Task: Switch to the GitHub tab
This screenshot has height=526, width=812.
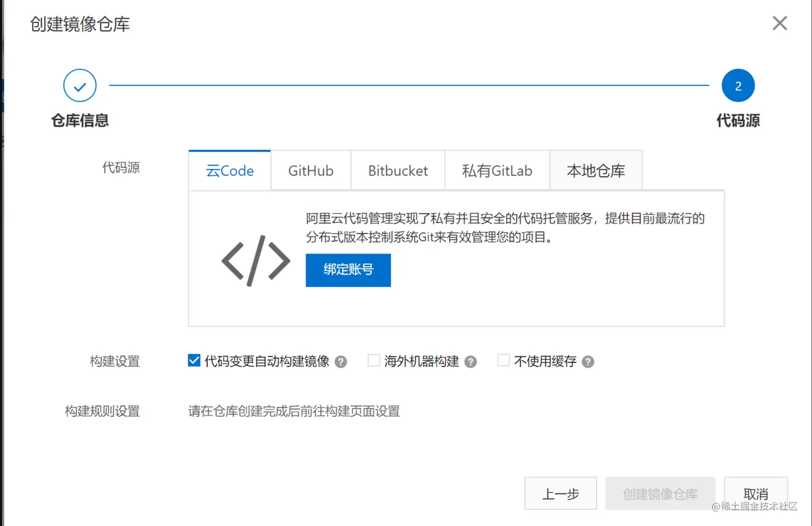Action: click(311, 170)
